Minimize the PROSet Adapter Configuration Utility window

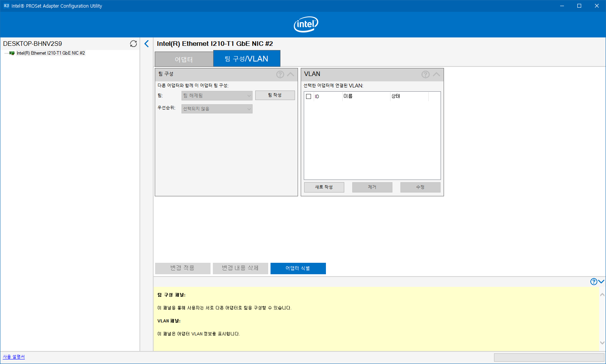pyautogui.click(x=562, y=6)
